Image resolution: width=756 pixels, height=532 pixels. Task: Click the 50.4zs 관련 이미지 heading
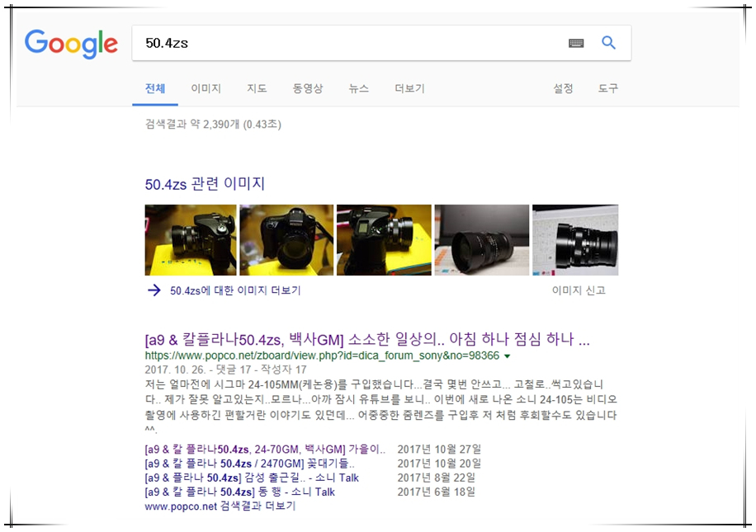coord(205,184)
